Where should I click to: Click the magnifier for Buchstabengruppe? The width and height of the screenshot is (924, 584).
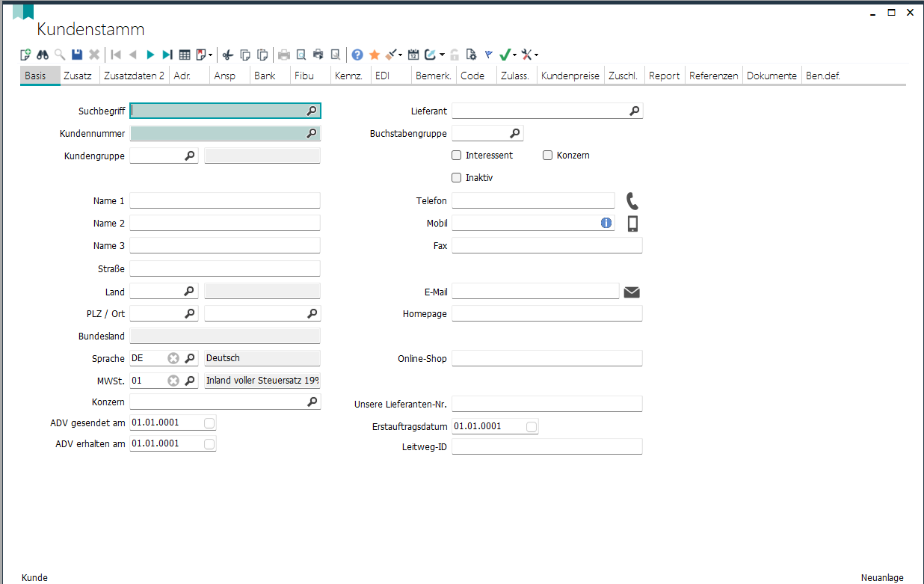(514, 133)
